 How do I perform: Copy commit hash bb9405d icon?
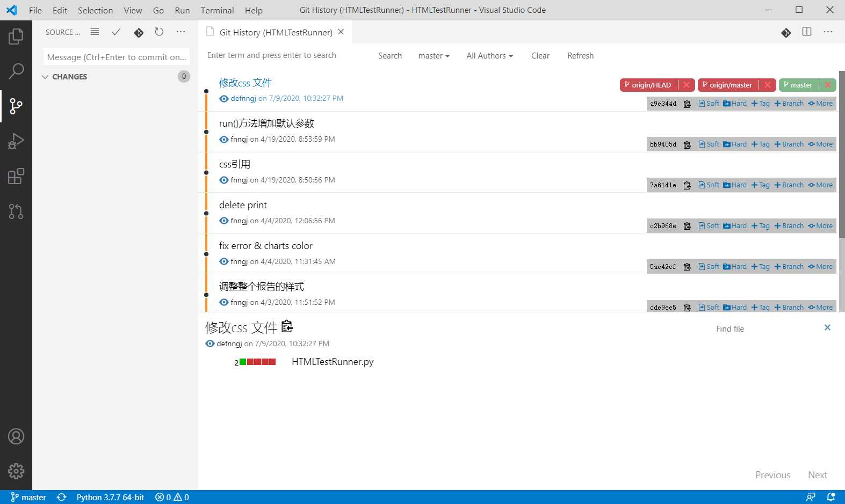[687, 145]
